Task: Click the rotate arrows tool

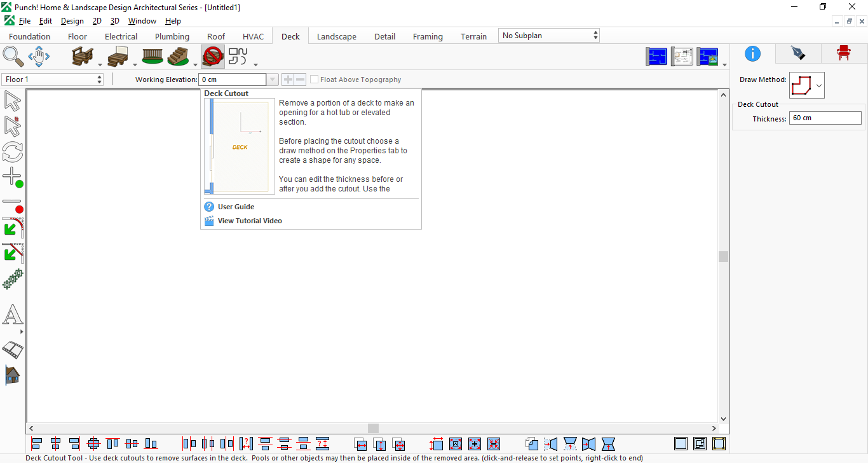Action: [x=13, y=152]
